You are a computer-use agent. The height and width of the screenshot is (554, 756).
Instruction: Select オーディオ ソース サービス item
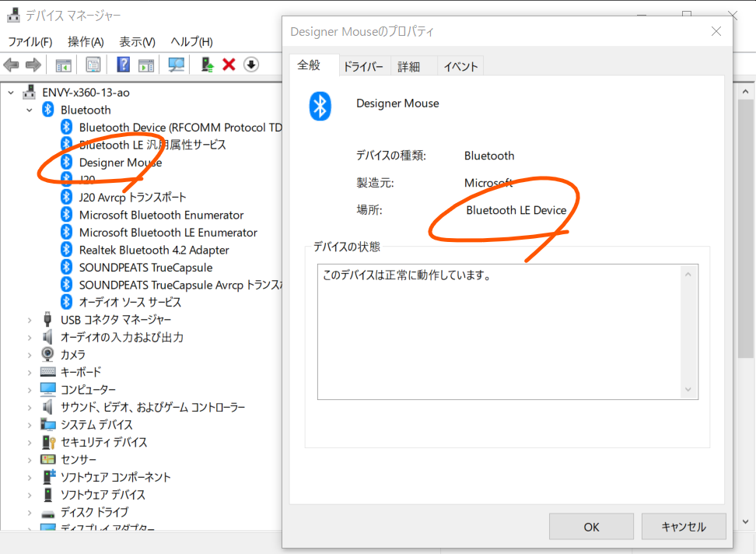tap(130, 303)
